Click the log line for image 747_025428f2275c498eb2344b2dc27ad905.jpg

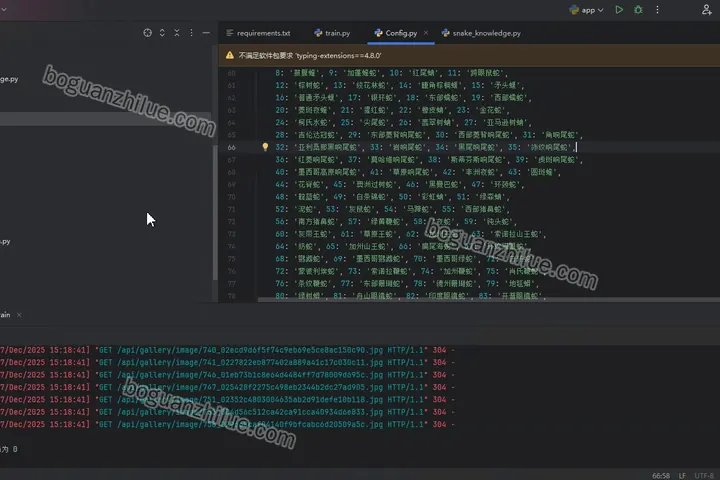click(227, 387)
